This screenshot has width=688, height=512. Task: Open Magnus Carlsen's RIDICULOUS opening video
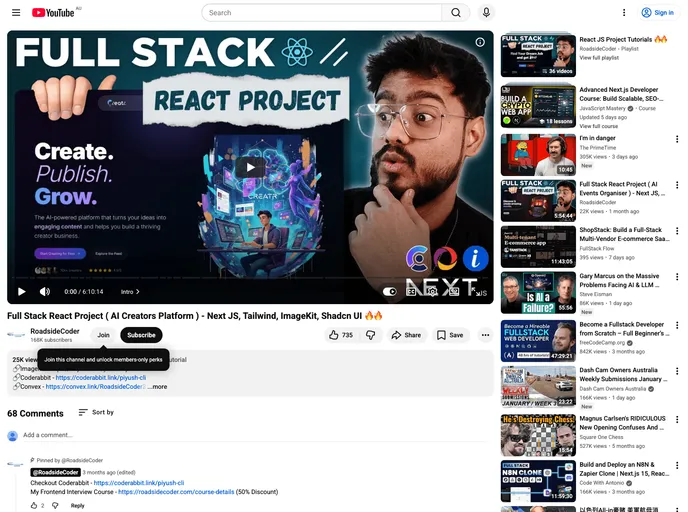tap(623, 423)
